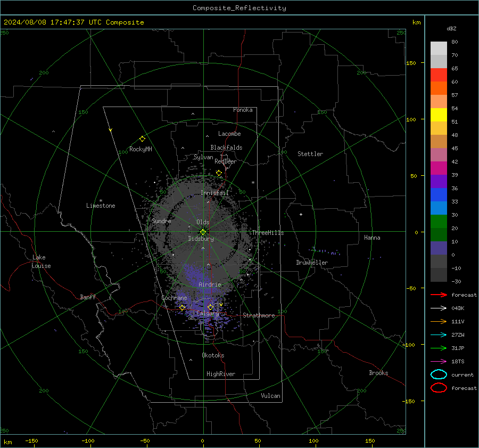
Task: Click the dBZ legend heading
Action: coord(451,28)
